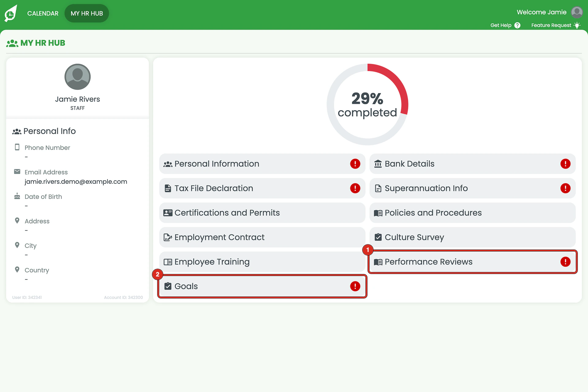Click the ID card icon on Certifications and Permits

[x=168, y=213]
